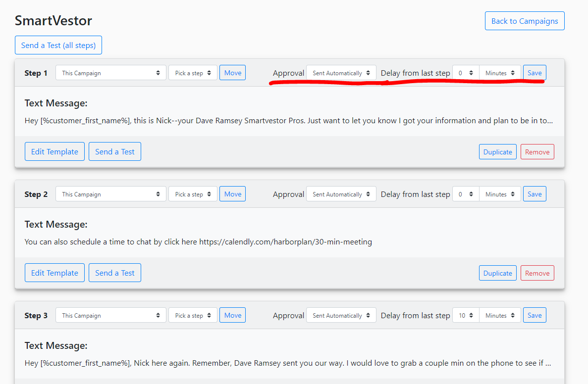
Task: Click 'Text Message:' heading in Step 3
Action: click(56, 345)
